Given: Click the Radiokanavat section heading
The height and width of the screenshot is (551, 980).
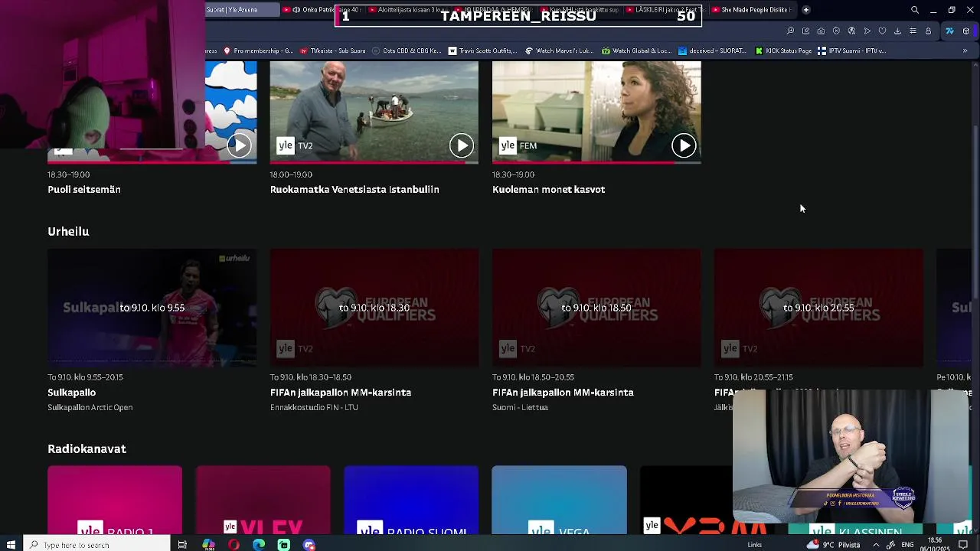Looking at the screenshot, I should tap(87, 448).
